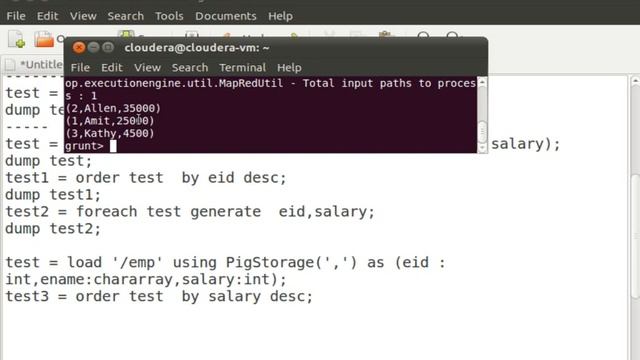The width and height of the screenshot is (640, 360).
Task: Place cursor after 'test3 = order test by salary desc;'
Action: click(x=313, y=296)
